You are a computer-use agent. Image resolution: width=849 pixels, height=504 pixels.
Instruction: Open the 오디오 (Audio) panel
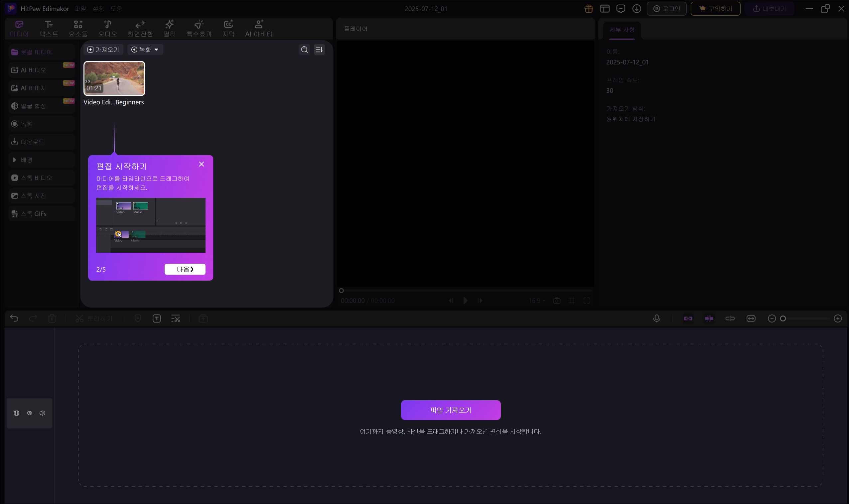pos(107,28)
